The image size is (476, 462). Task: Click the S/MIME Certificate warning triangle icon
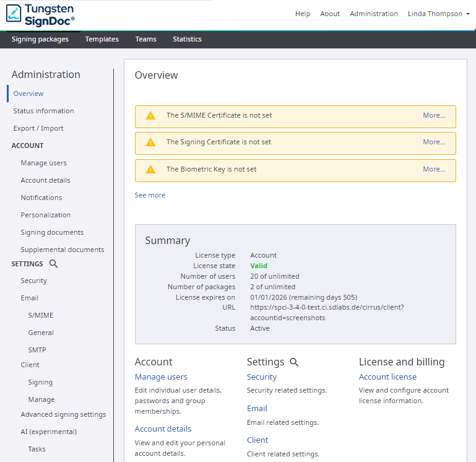[150, 116]
